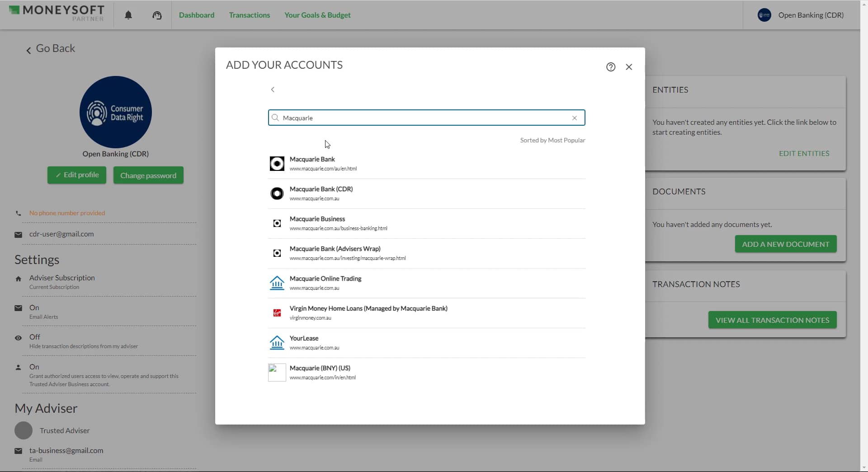Screen dimensions: 868x472
Task: Open the Transactions tab
Action: tap(249, 15)
